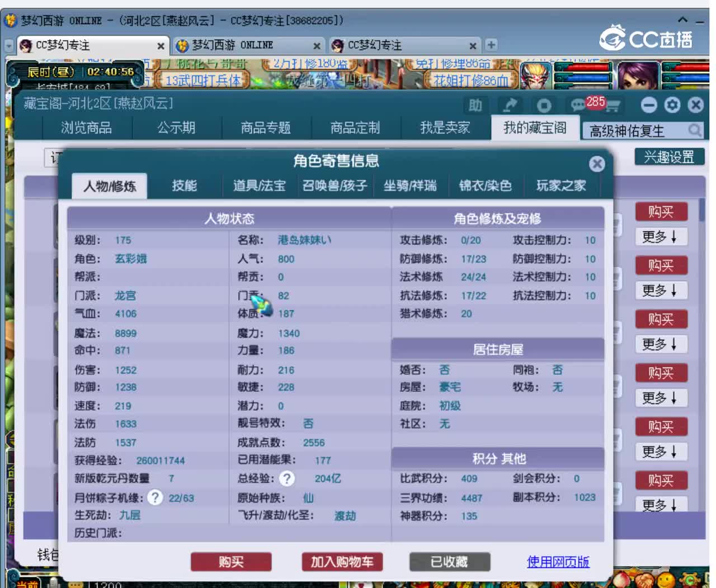This screenshot has height=588, width=716.
Task: Click the 渡劫 value for 飞升/渡劫/化圣
Action: click(x=345, y=516)
